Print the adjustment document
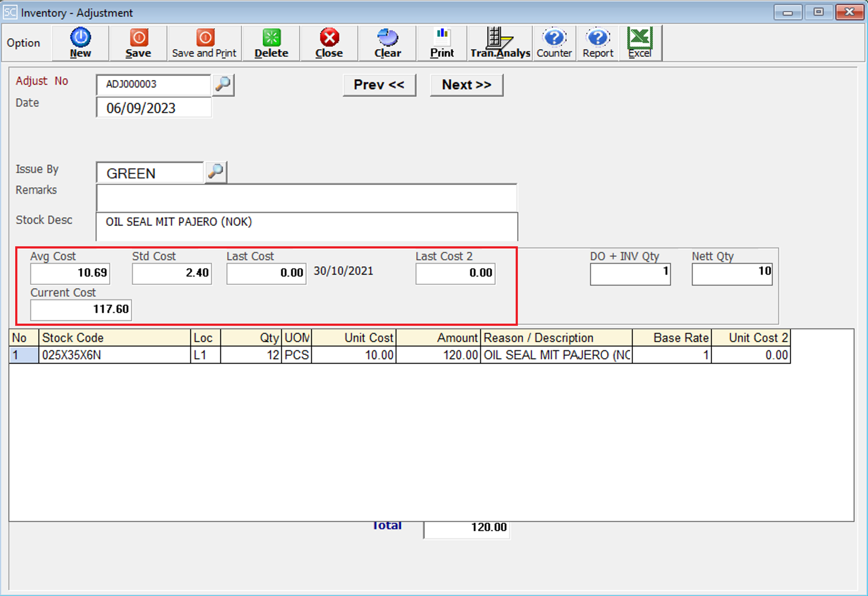Screen dimensions: 868x596 [x=442, y=43]
